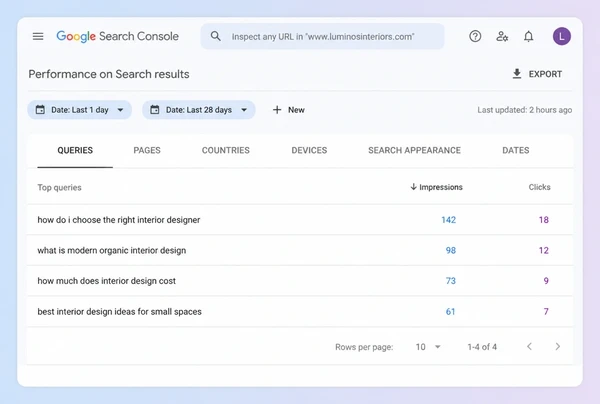The image size is (600, 404).
Task: Sort by Impressions column header
Action: coord(441,187)
